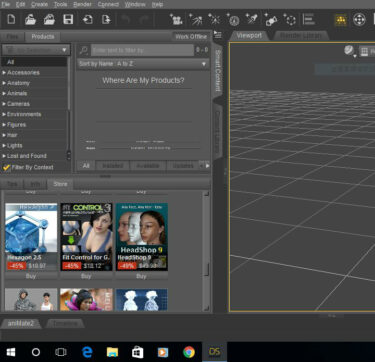The image size is (375, 362).
Task: Open the category selection dropdown above All
Action: click(x=36, y=50)
